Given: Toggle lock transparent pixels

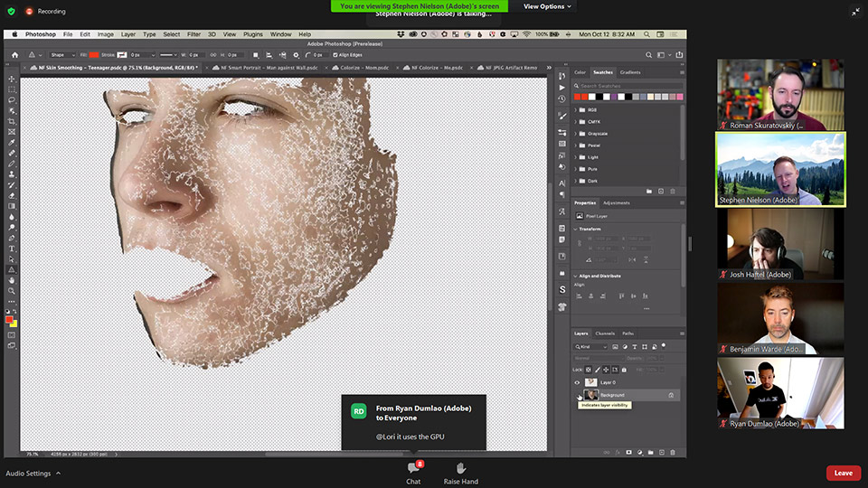Looking at the screenshot, I should click(589, 370).
